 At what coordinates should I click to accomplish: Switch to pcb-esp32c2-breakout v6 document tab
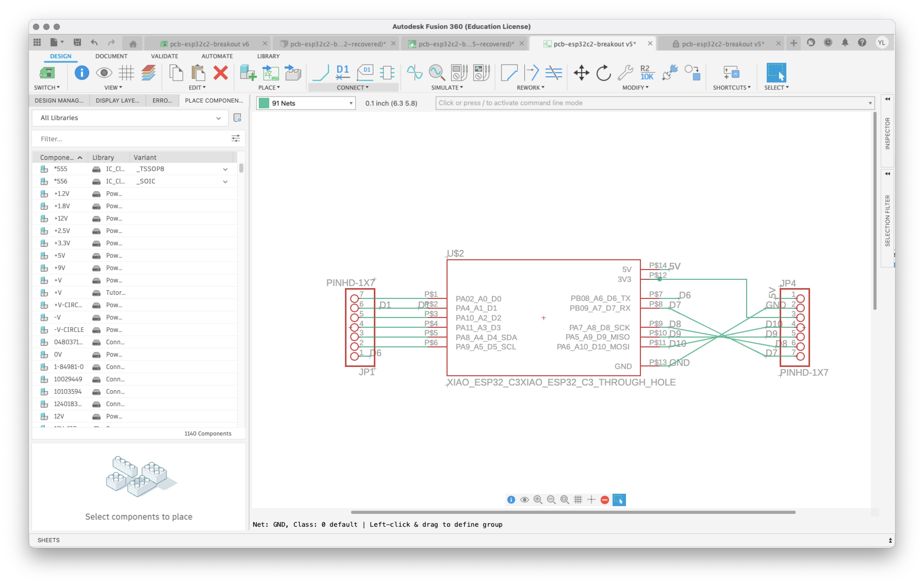[x=209, y=44]
